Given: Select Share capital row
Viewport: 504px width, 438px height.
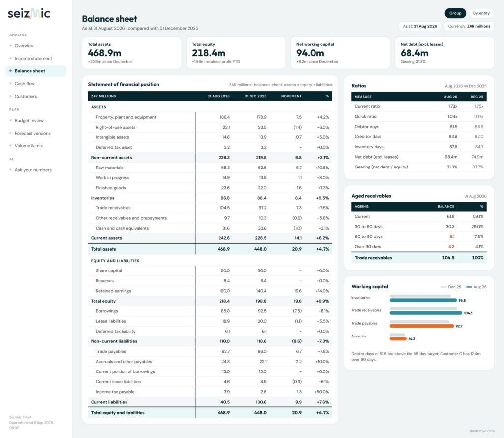Looking at the screenshot, I should (x=210, y=270).
